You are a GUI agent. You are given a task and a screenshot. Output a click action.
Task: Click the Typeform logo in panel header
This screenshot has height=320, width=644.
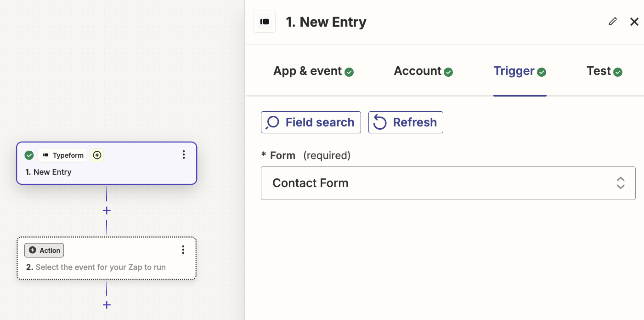coord(265,22)
